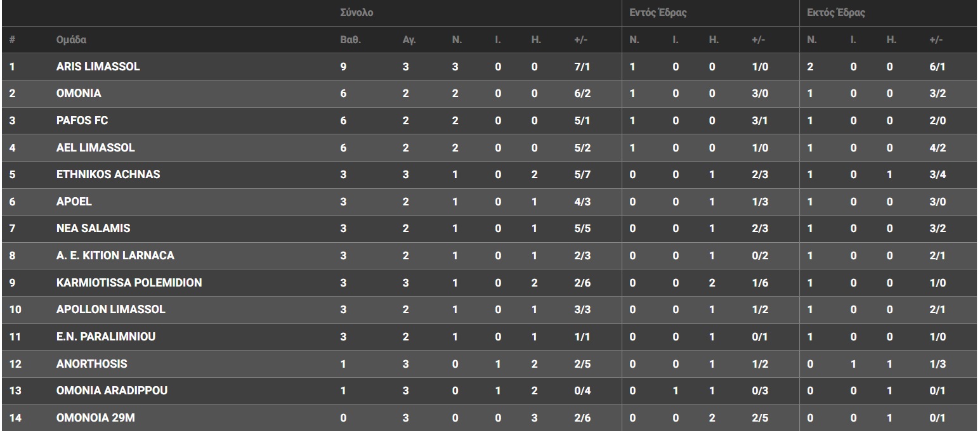
Task: Click the Ομάδα column header
Action: coord(71,40)
